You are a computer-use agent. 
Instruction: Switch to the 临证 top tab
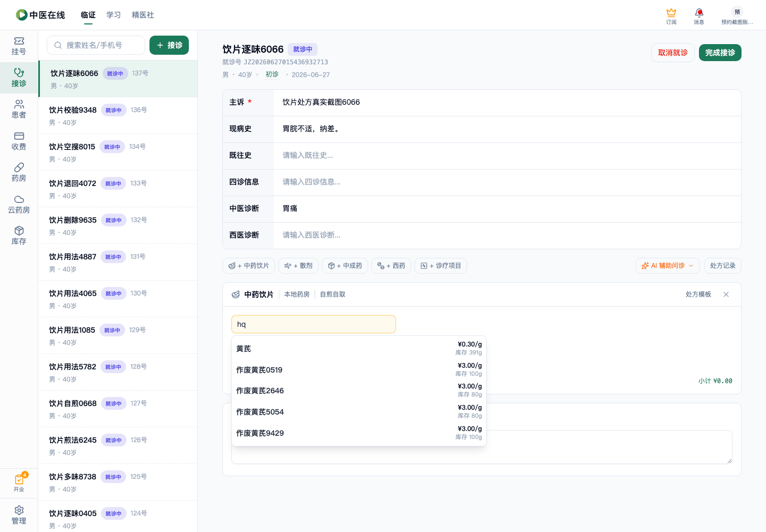click(88, 15)
